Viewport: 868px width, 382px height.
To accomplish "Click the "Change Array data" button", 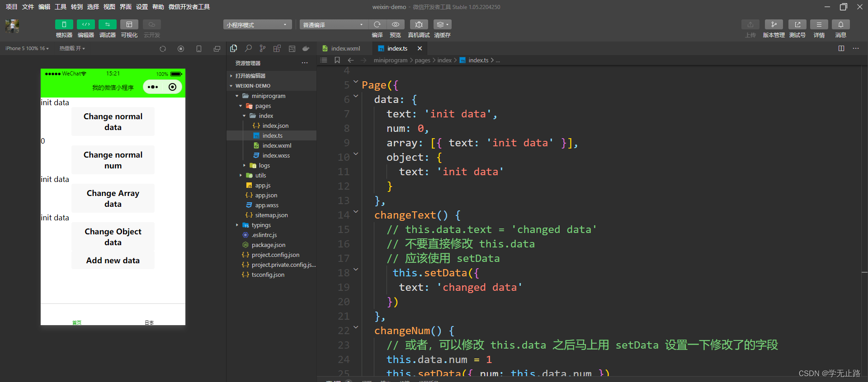I will pyautogui.click(x=113, y=199).
